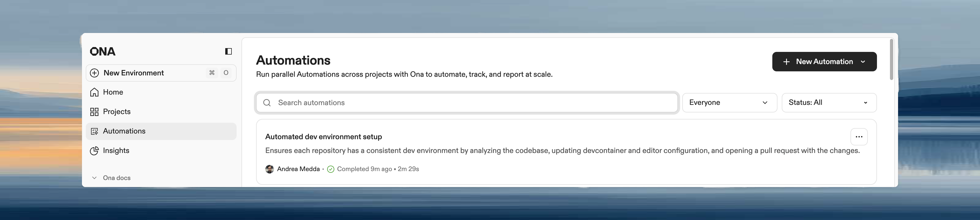
Task: Select the Home icon in the sidebar
Action: pos(94,92)
